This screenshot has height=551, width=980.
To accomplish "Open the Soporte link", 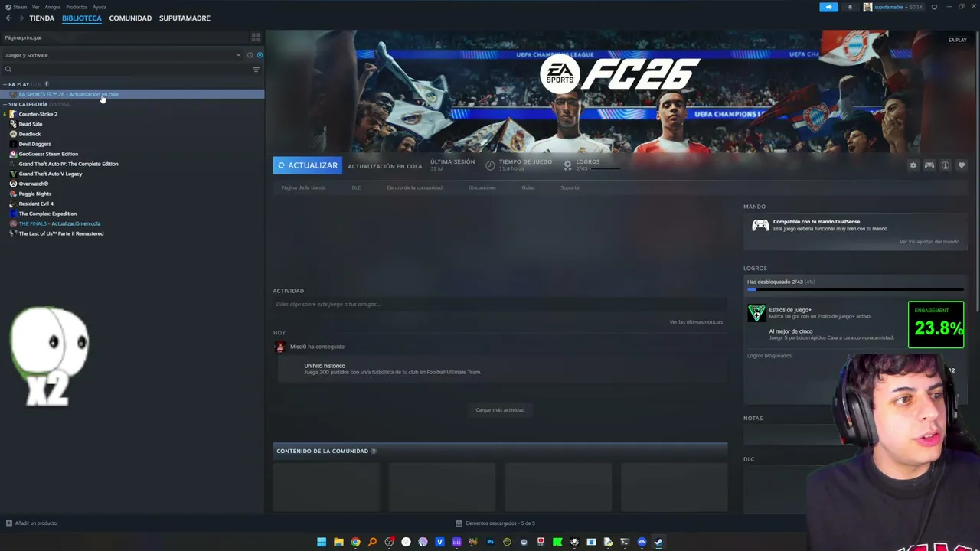I will (x=570, y=187).
